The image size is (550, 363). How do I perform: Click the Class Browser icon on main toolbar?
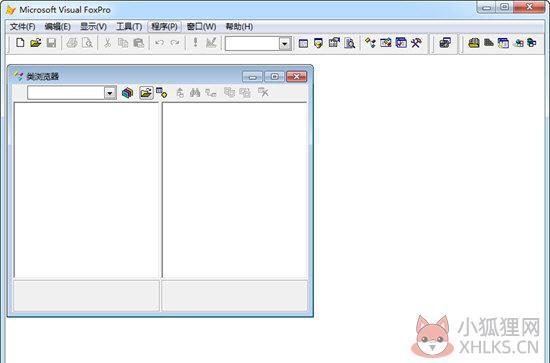(x=370, y=43)
